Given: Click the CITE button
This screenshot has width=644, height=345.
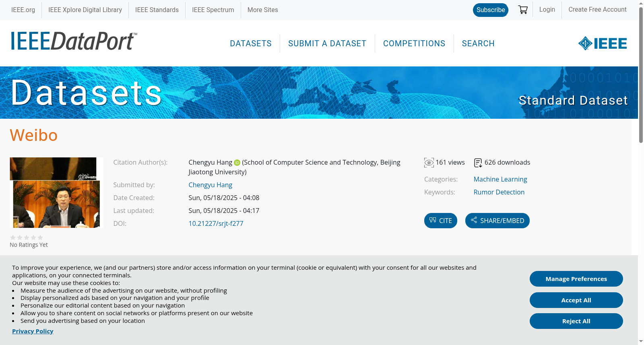Looking at the screenshot, I should pos(441,221).
